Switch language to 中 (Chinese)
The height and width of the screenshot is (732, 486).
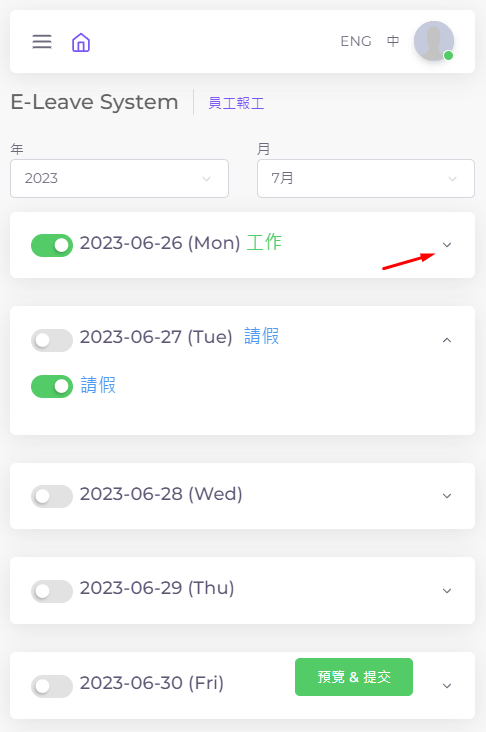393,41
